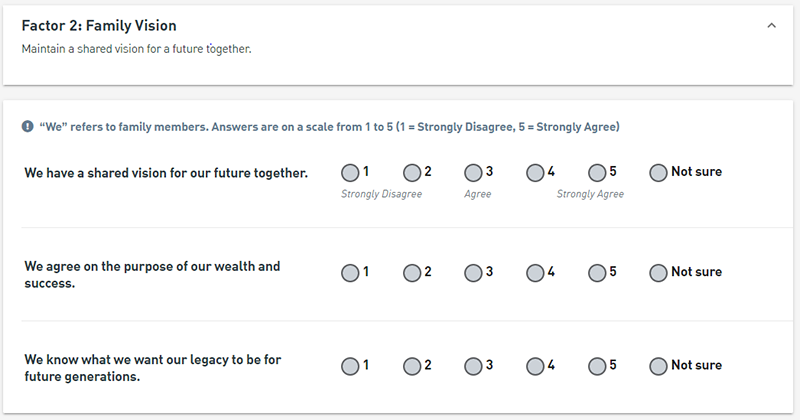The height and width of the screenshot is (420, 800).
Task: Select 5 for purpose of wealth statement
Action: [x=596, y=273]
